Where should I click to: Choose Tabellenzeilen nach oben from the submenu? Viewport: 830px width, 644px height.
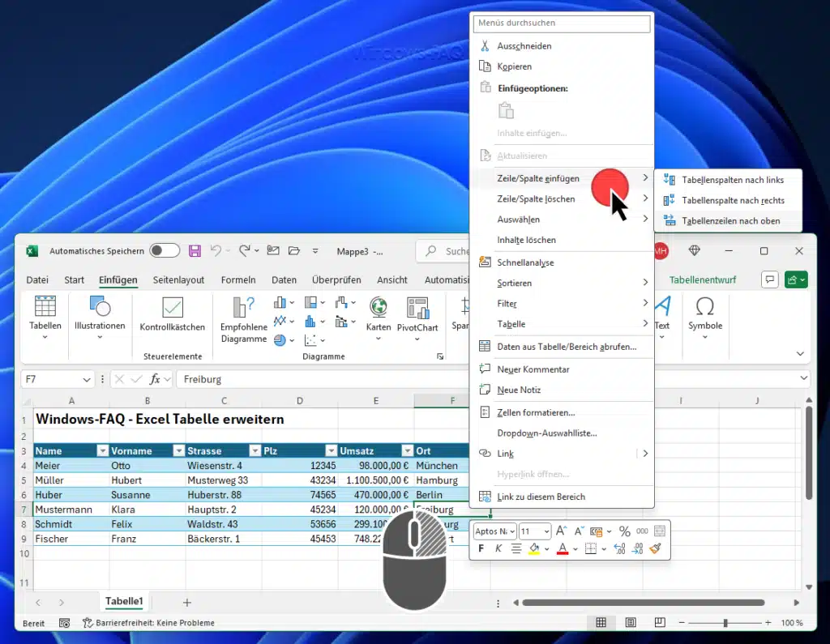pos(728,220)
